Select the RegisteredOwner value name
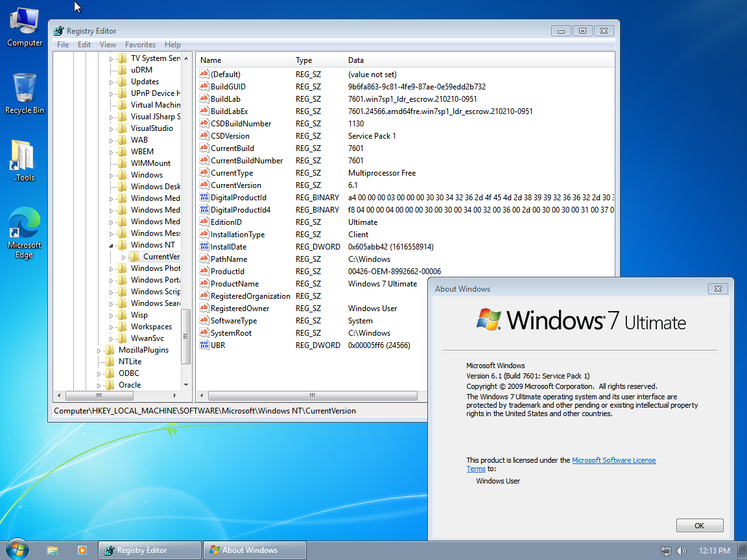Image resolution: width=747 pixels, height=560 pixels. tap(240, 309)
